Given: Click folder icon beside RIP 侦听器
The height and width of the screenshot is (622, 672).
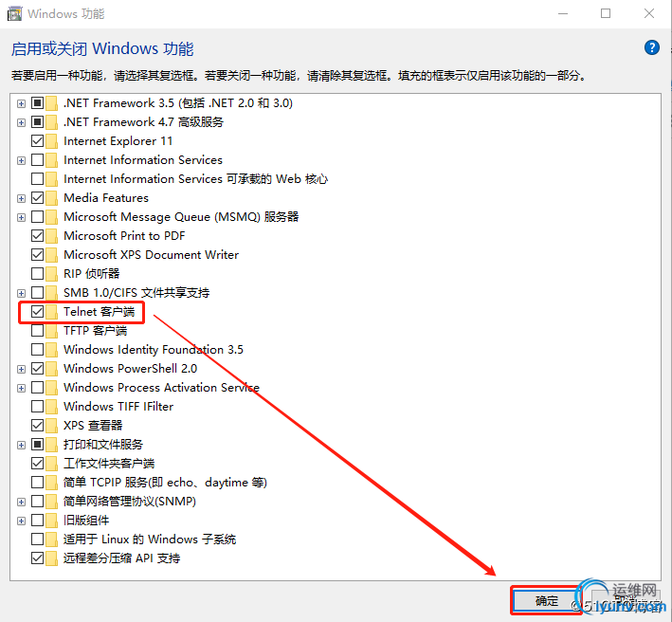Looking at the screenshot, I should pyautogui.click(x=51, y=273).
